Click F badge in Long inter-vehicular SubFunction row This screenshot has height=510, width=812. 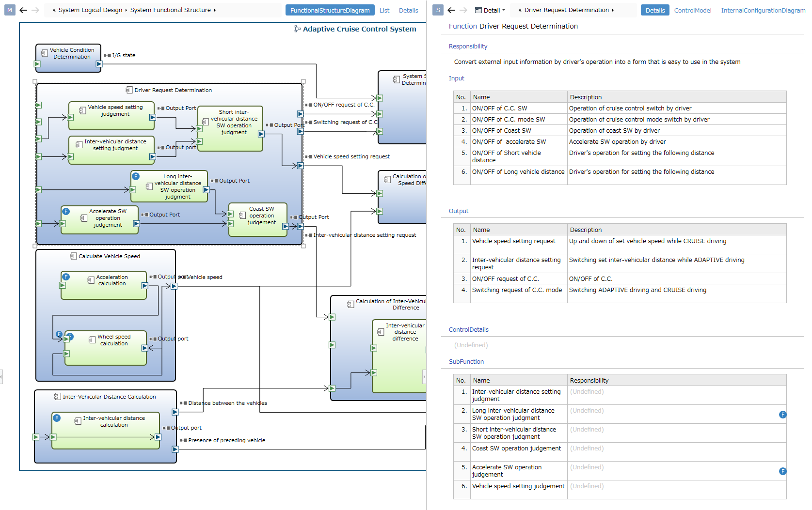click(782, 415)
